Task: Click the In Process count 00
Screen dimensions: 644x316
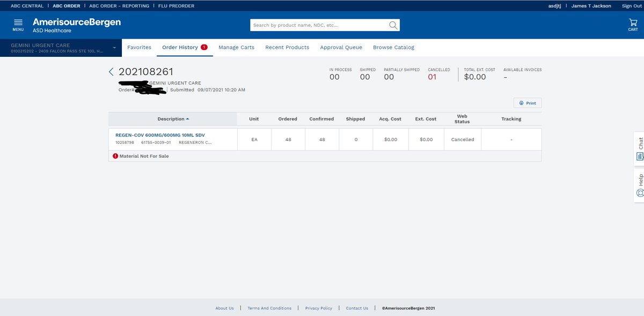Action: pyautogui.click(x=334, y=77)
